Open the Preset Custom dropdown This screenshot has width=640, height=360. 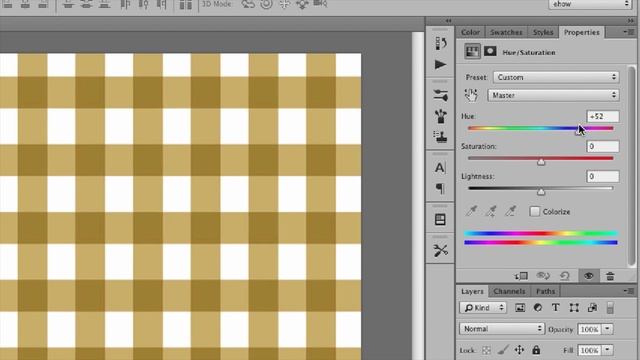pos(556,77)
